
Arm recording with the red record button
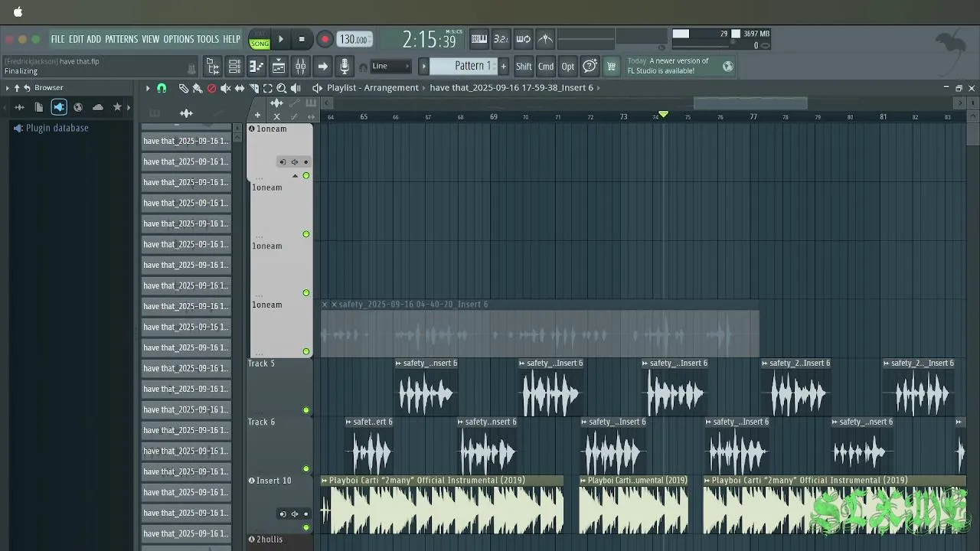point(325,39)
